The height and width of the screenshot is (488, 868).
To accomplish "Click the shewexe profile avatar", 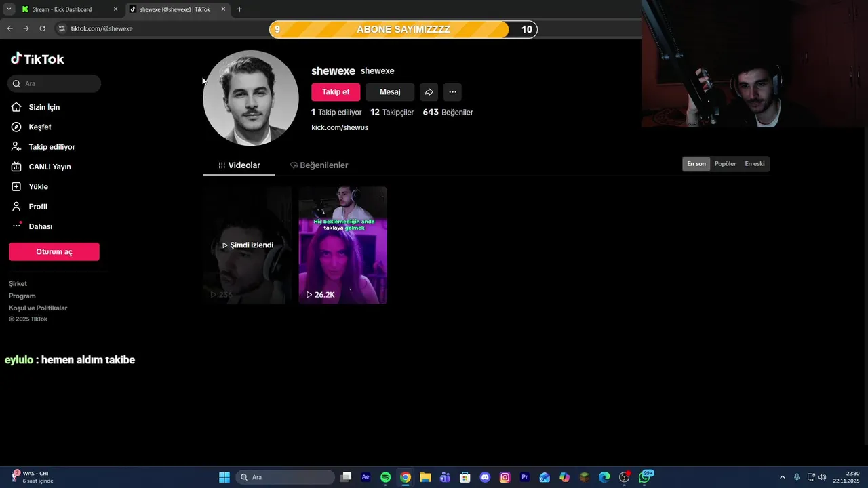I will click(x=251, y=98).
